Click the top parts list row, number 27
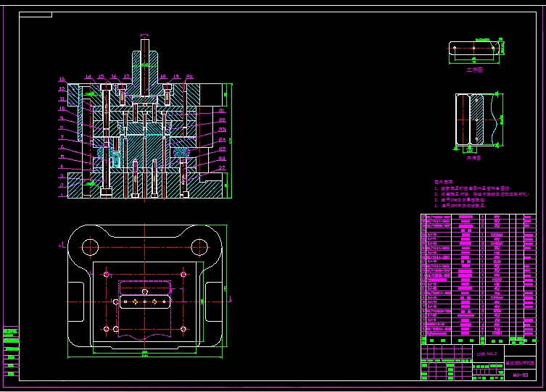This screenshot has height=392, width=546. tap(479, 217)
